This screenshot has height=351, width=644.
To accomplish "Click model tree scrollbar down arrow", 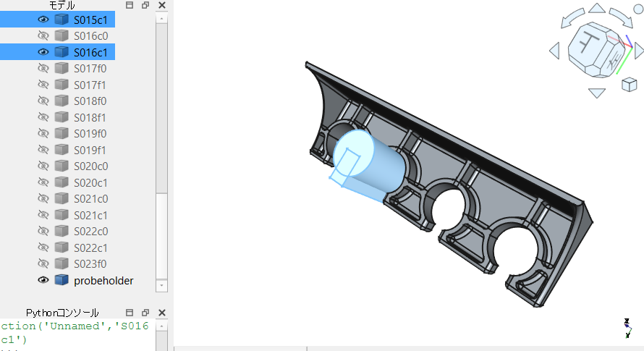I will coord(161,285).
